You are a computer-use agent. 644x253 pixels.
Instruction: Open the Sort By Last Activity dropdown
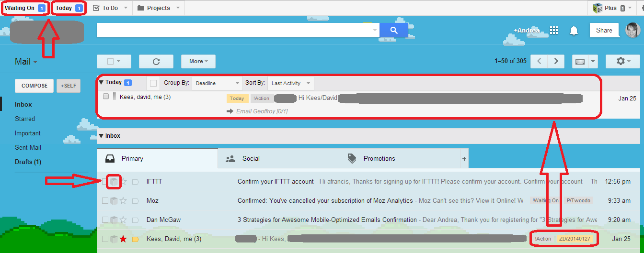click(x=291, y=83)
